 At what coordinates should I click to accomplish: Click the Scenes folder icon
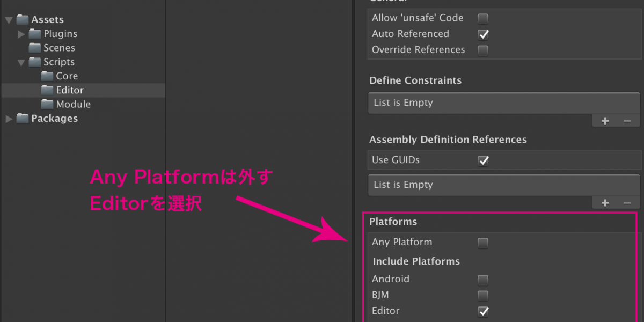pos(35,48)
